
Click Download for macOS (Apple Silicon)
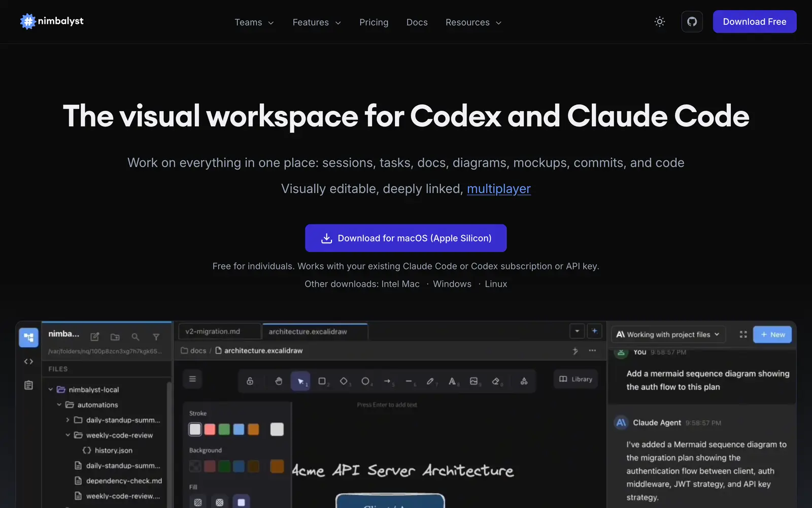point(406,238)
